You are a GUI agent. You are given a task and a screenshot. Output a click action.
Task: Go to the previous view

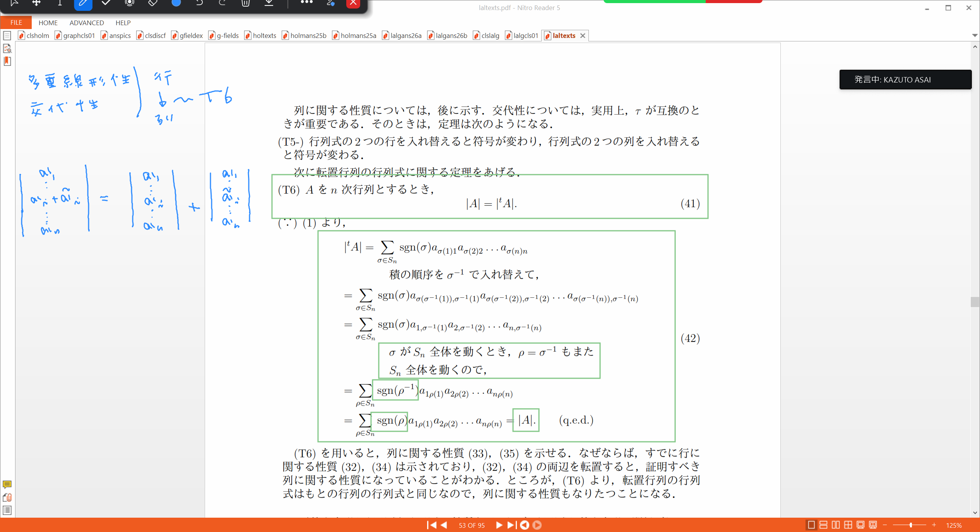525,525
